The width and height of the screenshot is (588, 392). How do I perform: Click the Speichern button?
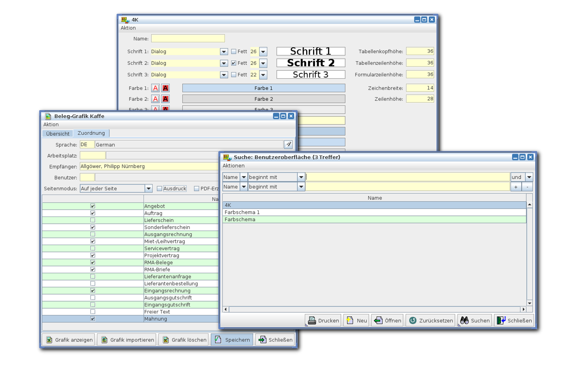[x=232, y=340]
